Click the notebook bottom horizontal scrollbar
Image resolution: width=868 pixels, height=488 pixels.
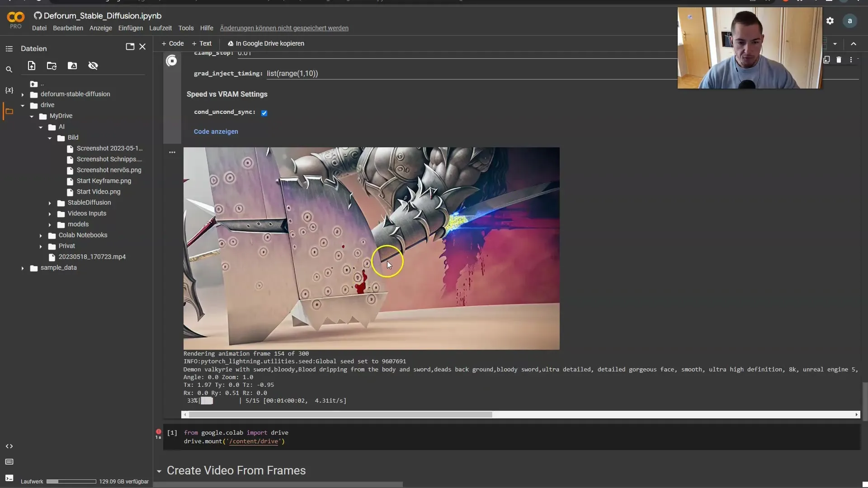click(278, 484)
